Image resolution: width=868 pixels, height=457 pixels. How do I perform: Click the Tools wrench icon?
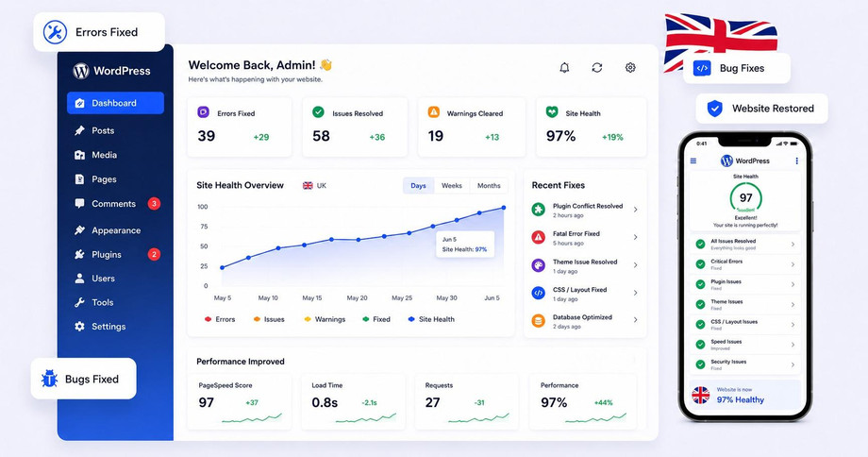click(x=79, y=302)
